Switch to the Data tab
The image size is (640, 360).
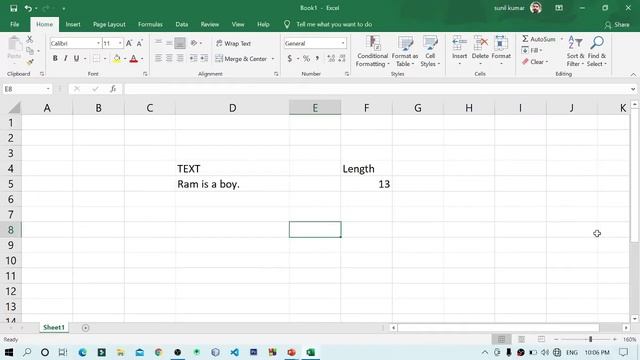182,24
